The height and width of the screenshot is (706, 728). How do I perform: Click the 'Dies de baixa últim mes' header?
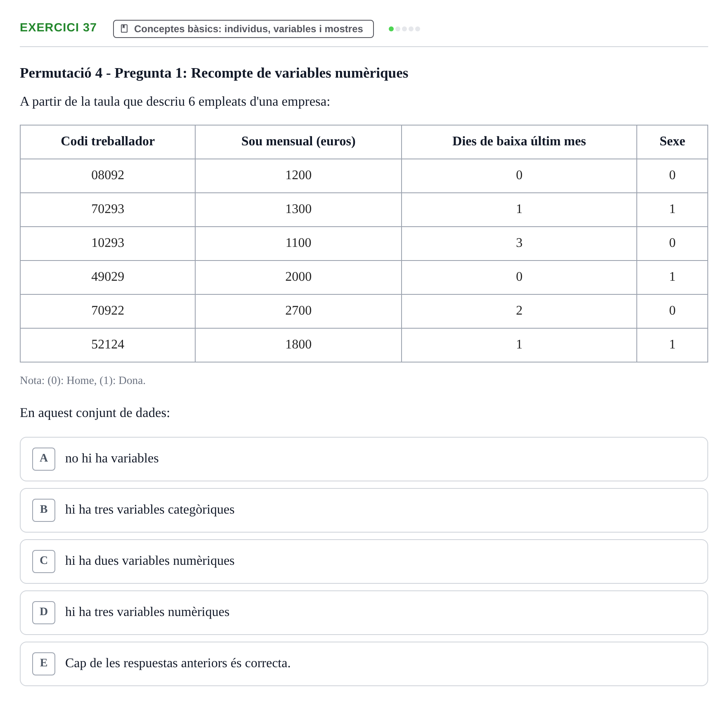(519, 142)
